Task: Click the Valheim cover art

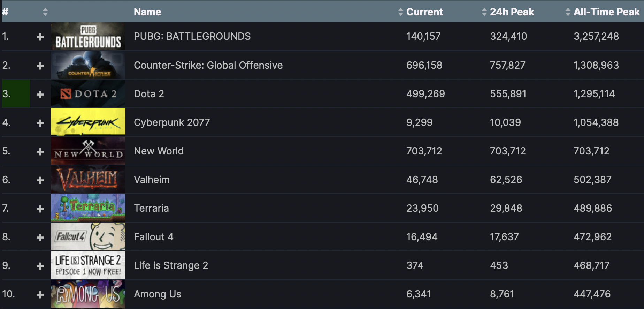Action: tap(87, 179)
